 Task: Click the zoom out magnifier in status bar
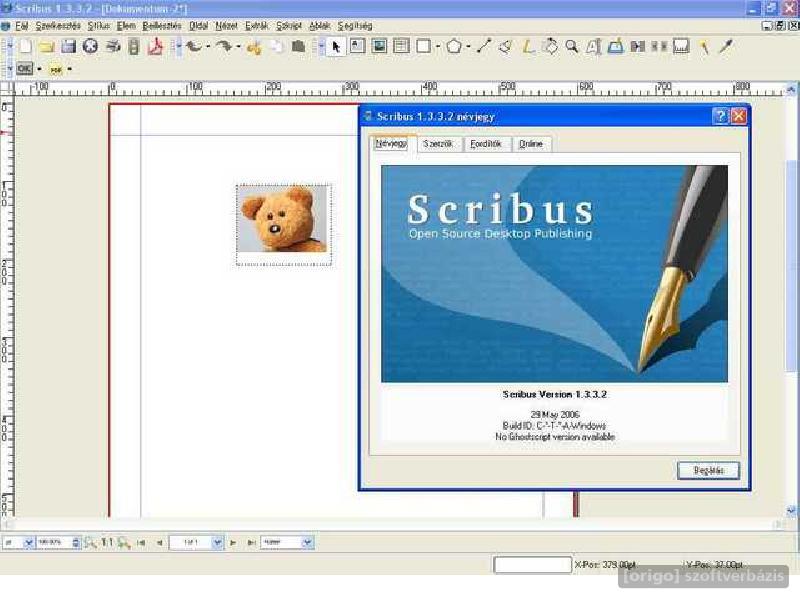(x=90, y=542)
